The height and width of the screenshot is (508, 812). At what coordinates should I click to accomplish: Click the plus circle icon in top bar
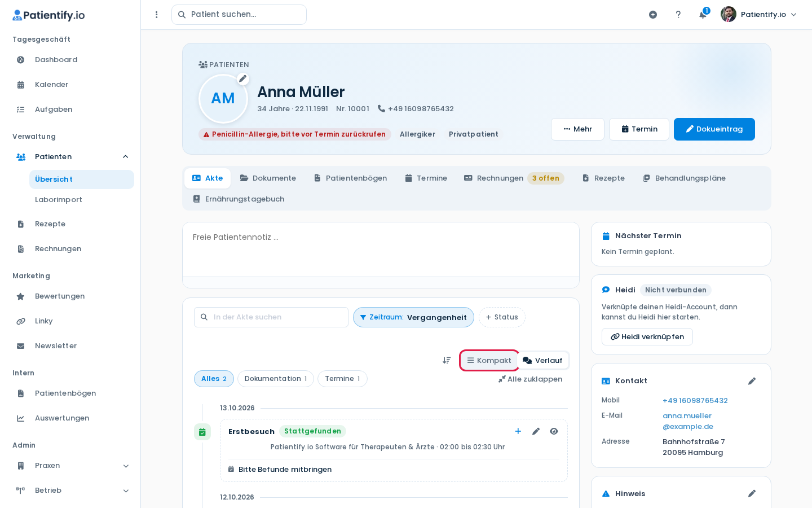pos(653,15)
